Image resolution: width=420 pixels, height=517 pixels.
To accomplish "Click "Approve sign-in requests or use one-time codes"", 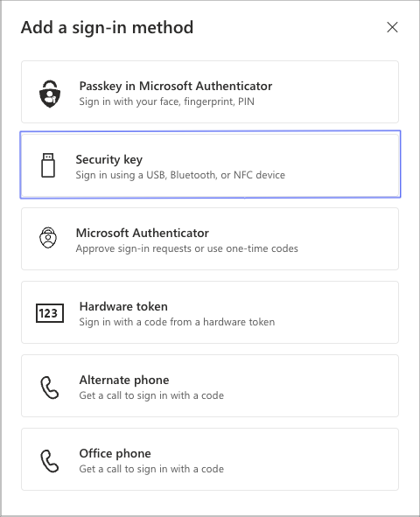I will (187, 248).
